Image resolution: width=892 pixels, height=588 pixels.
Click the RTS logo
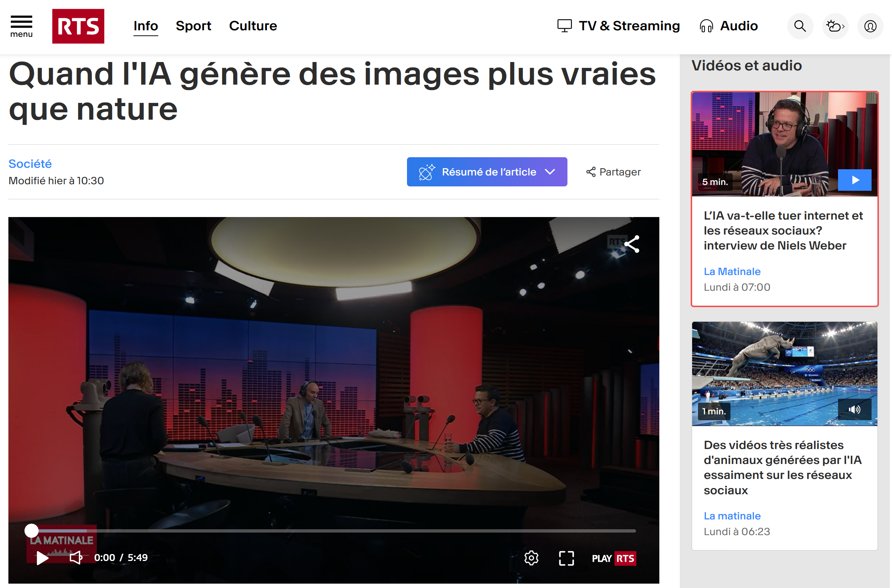[78, 26]
